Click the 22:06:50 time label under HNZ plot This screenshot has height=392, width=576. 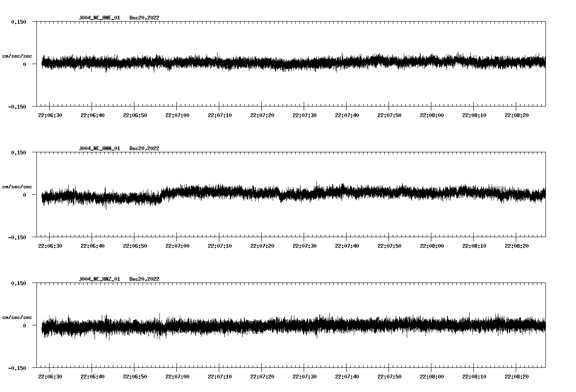click(x=135, y=377)
